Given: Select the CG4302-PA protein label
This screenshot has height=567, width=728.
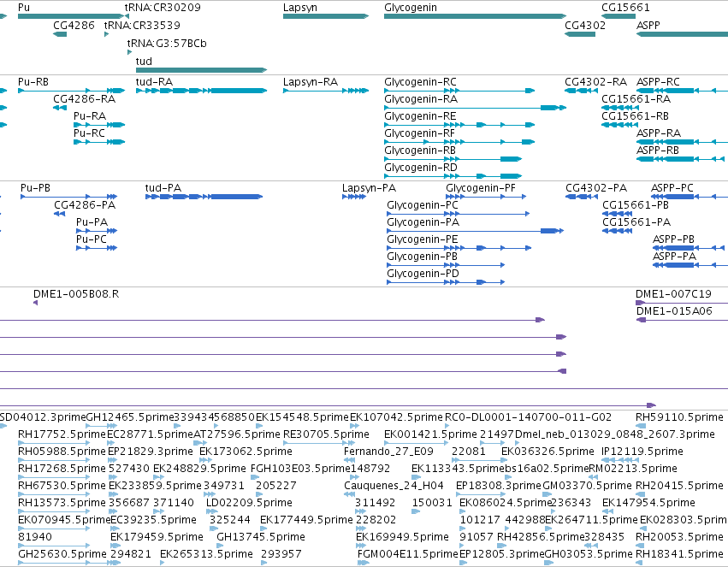Looking at the screenshot, I should click(x=596, y=188).
